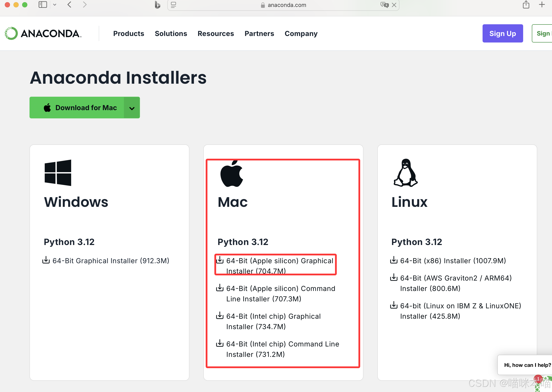Screen dimensions: 552x392
Task: Stop loading with the X icon
Action: [394, 5]
